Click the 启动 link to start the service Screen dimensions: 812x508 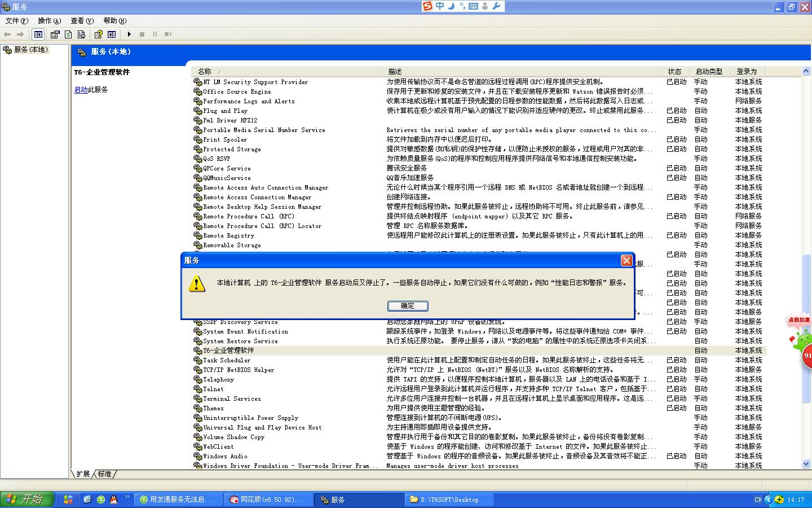tap(81, 90)
